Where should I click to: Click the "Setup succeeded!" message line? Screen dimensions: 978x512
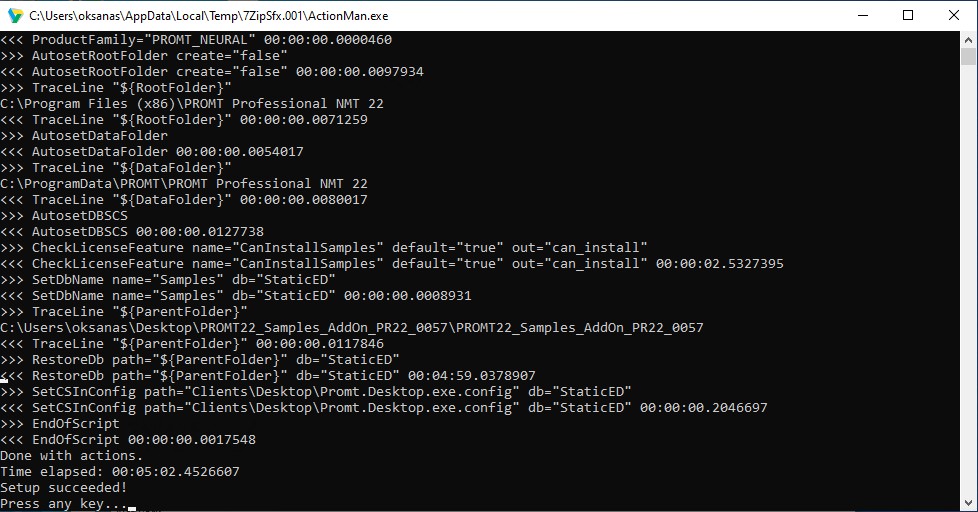(x=64, y=488)
